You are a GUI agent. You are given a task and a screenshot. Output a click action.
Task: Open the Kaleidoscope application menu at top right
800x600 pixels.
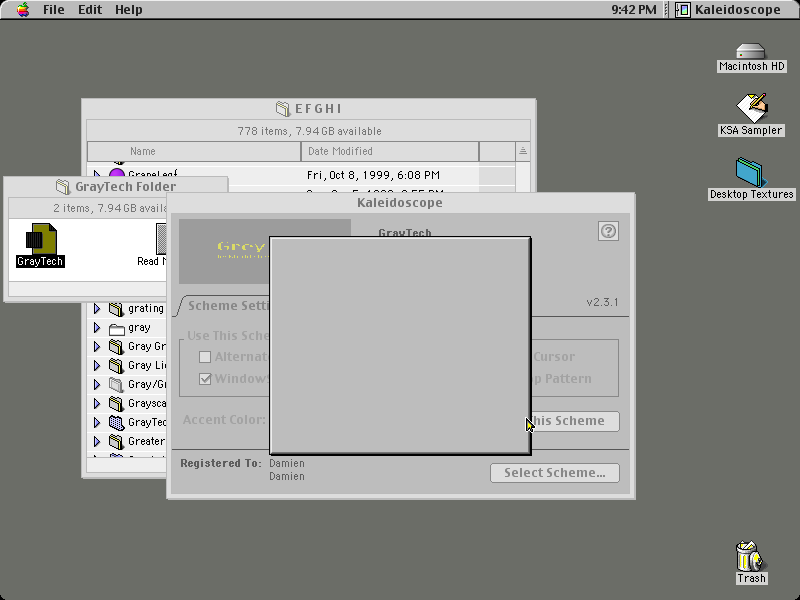click(x=729, y=9)
